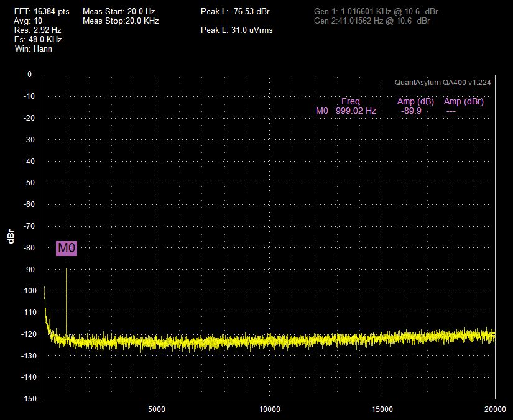Click the 'FFT: 16384 pts' readout
The image size is (513, 420).
[42, 11]
